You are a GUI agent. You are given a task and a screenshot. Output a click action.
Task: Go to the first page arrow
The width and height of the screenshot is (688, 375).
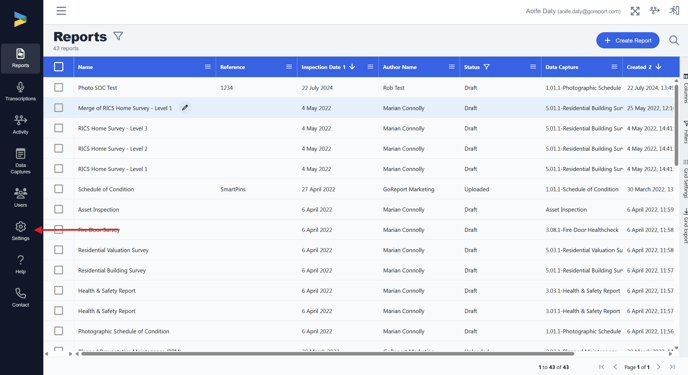(602, 367)
